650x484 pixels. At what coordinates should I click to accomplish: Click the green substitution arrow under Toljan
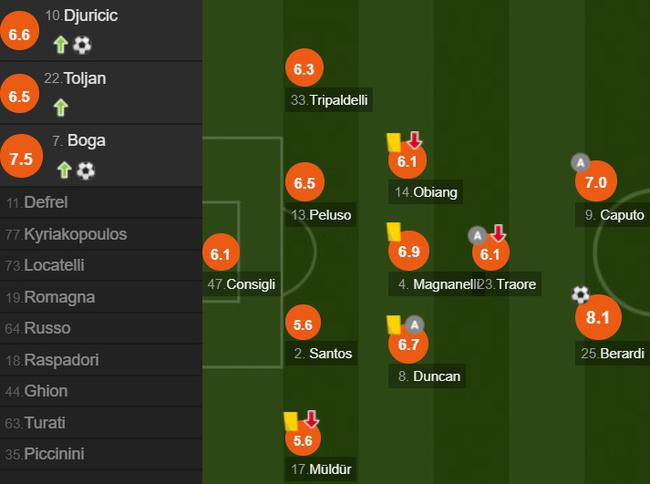pyautogui.click(x=61, y=107)
